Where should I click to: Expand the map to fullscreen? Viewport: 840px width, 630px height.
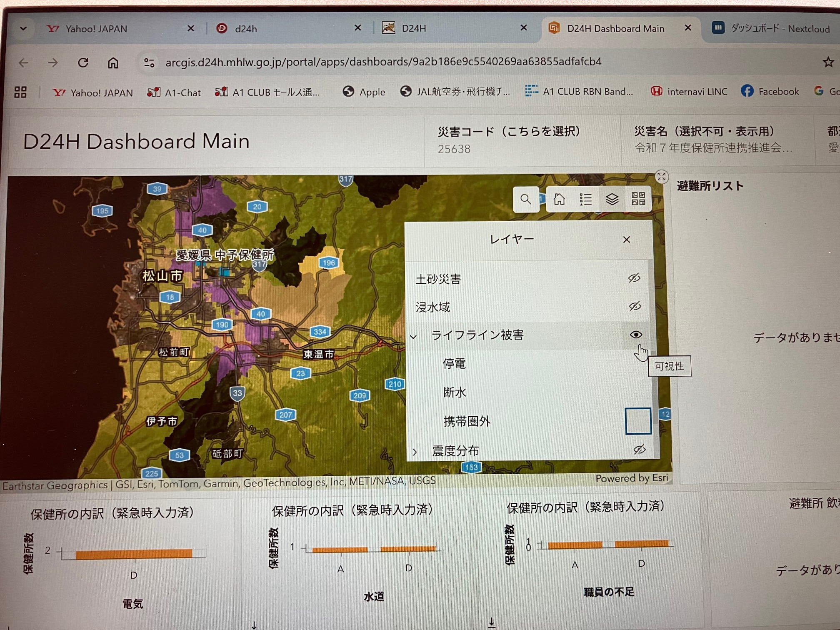coord(661,177)
